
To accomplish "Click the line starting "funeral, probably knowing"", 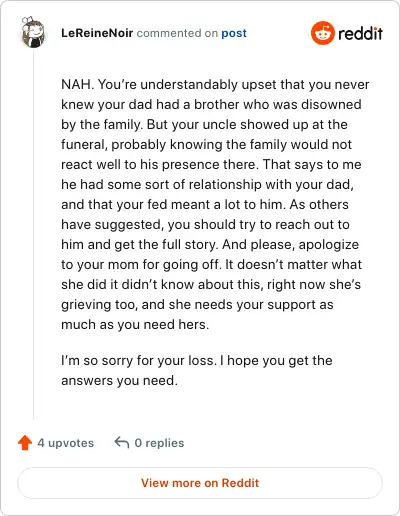I will 206,145.
